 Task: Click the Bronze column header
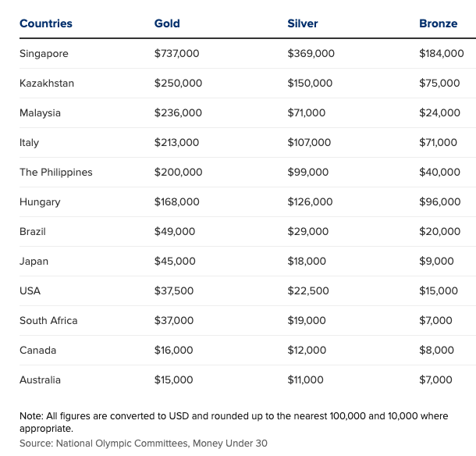(x=438, y=23)
